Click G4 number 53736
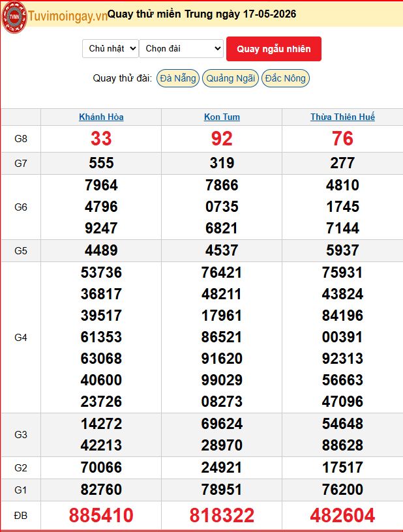Image resolution: width=403 pixels, height=532 pixels. click(101, 273)
